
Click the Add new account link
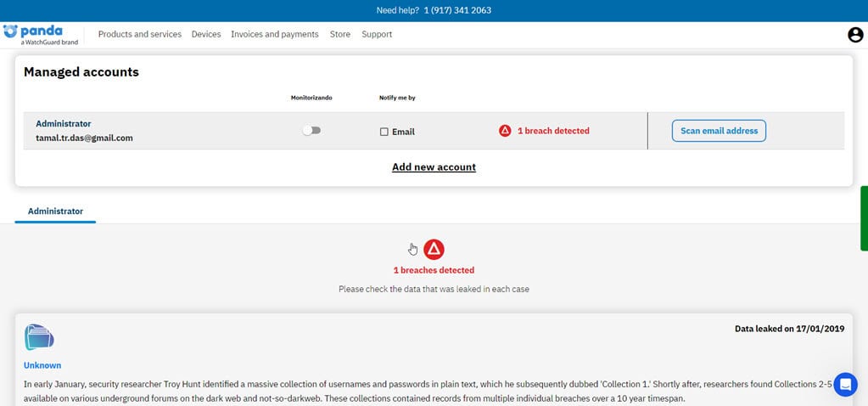434,166
